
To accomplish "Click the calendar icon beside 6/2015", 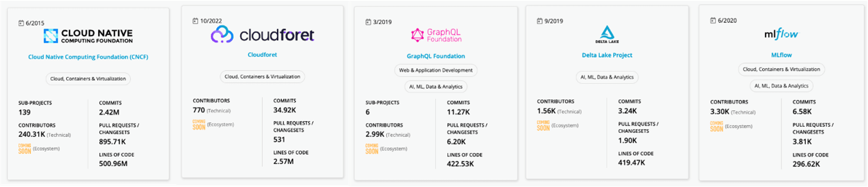I will (x=21, y=23).
